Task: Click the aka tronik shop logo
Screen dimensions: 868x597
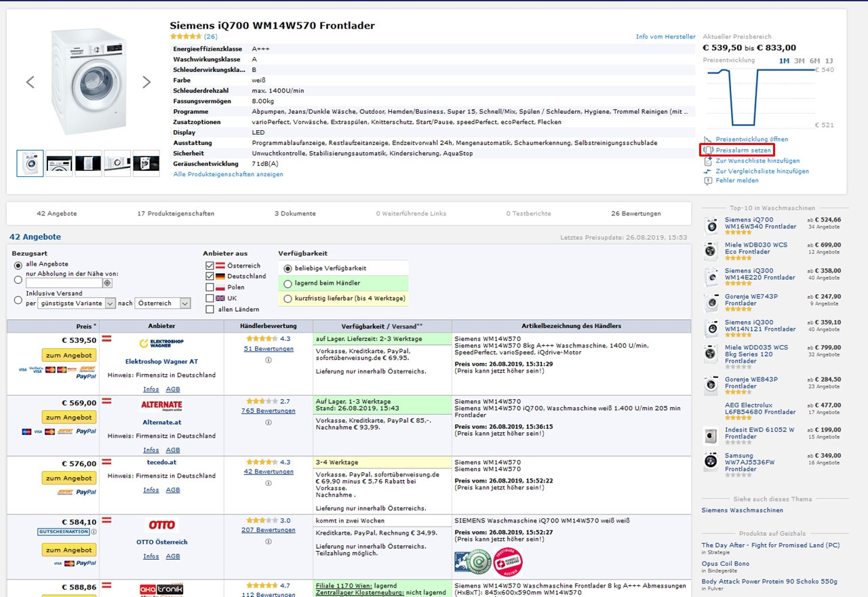Action: 161,589
